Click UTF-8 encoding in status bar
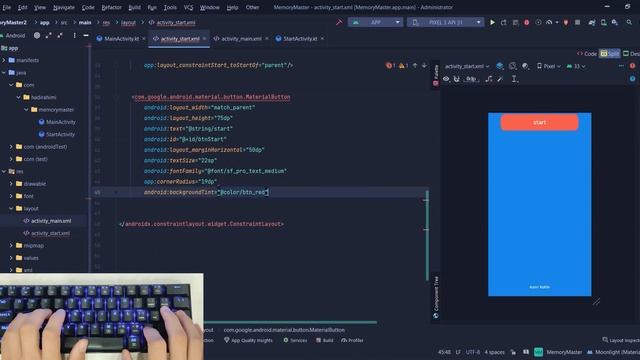640x360 pixels. [473, 352]
